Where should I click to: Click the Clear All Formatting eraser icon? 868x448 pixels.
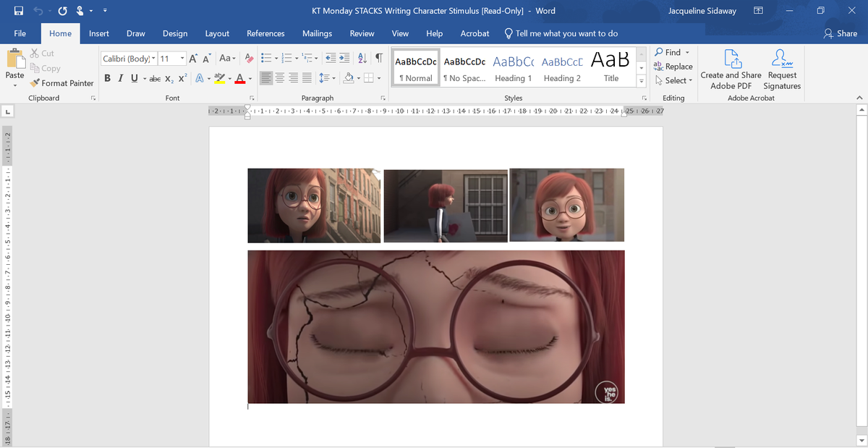[248, 58]
